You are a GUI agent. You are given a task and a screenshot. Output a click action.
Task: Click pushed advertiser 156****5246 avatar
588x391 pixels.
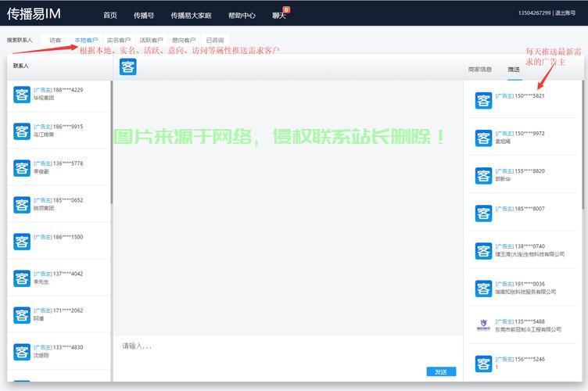483,364
